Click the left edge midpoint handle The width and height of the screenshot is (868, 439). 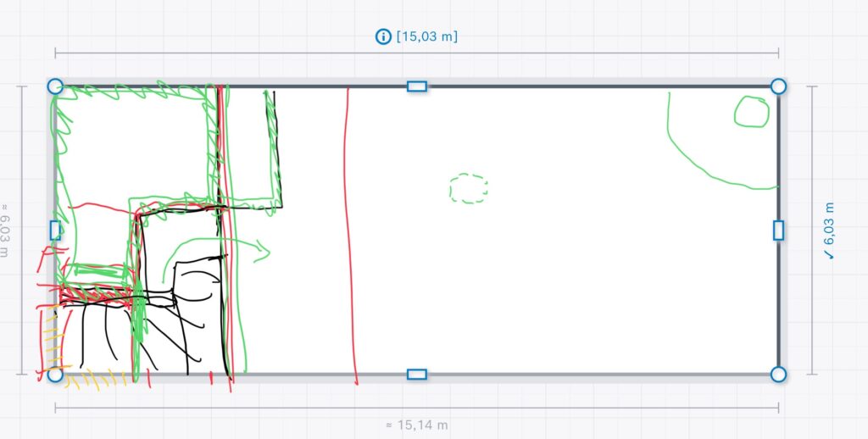[55, 231]
